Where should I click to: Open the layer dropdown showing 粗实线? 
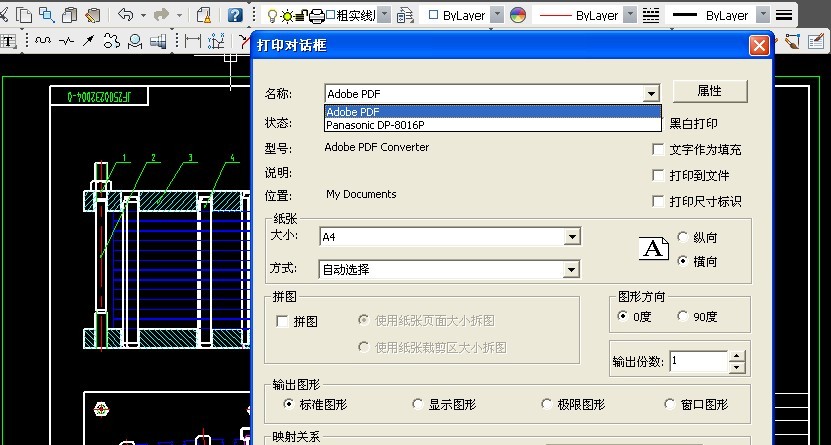pos(385,15)
